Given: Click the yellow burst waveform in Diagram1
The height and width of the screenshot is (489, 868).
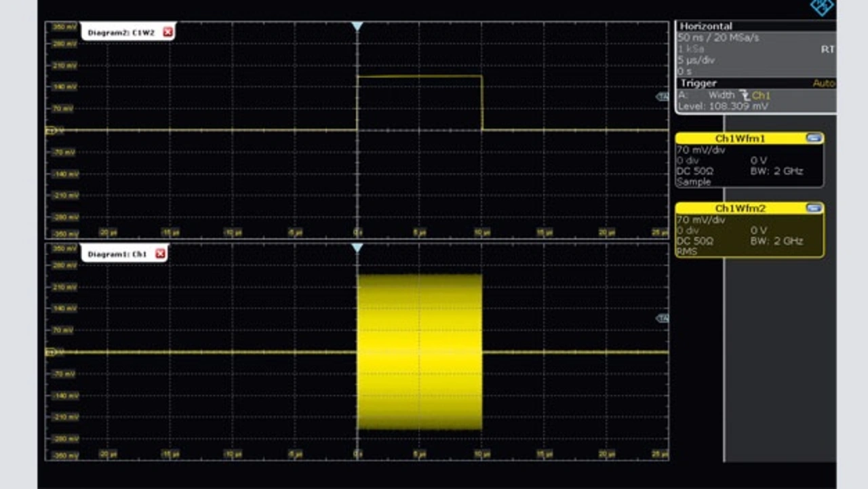Looking at the screenshot, I should coord(419,352).
